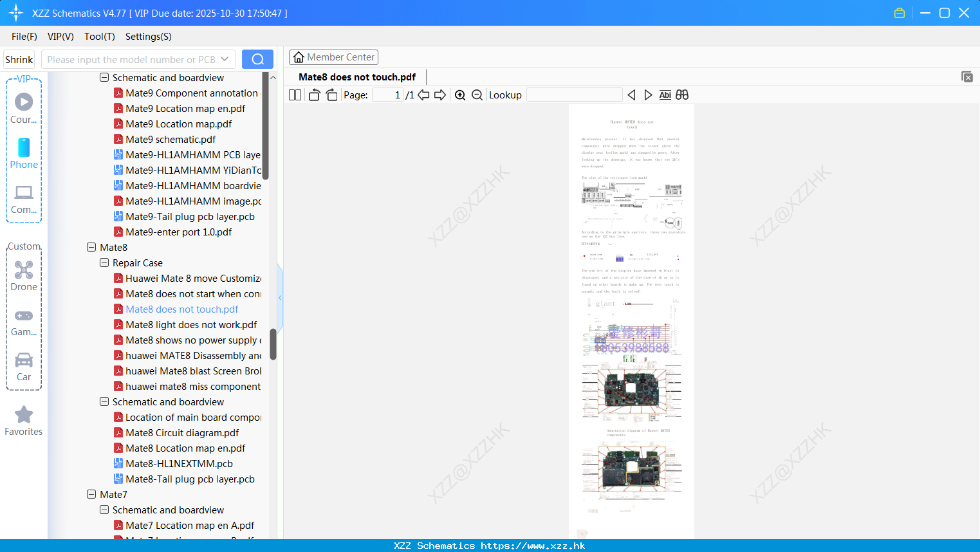
Task: Open Mate8-HL1NEXTMM.pcb
Action: coord(179,463)
